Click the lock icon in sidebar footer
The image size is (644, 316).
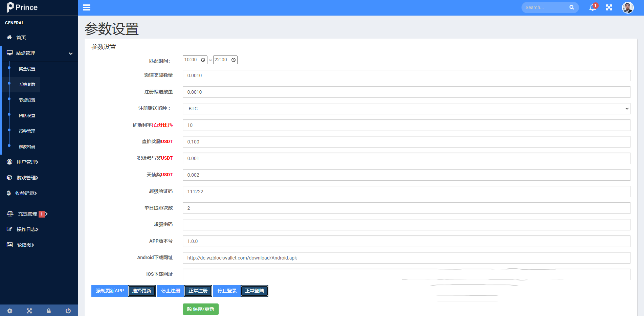(49, 311)
